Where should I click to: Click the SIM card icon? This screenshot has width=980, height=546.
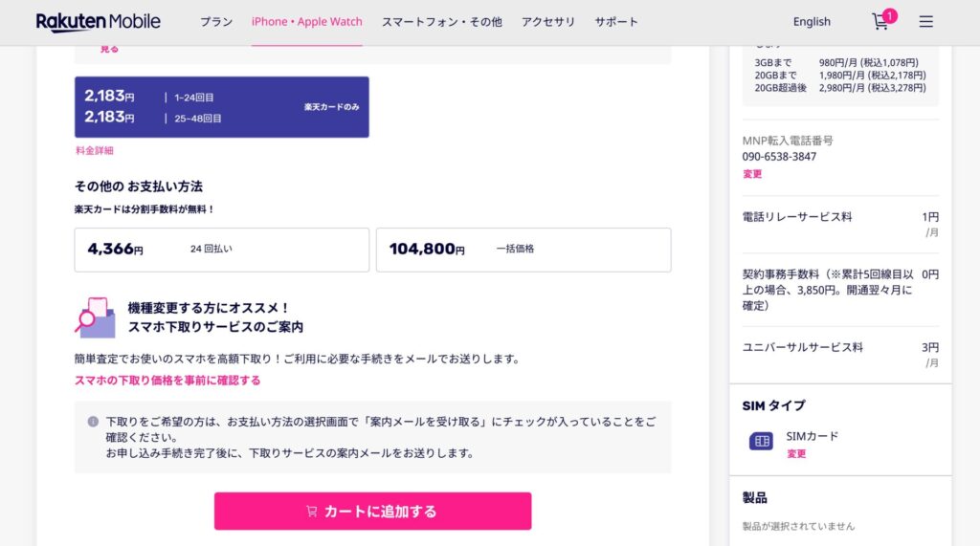click(x=762, y=442)
